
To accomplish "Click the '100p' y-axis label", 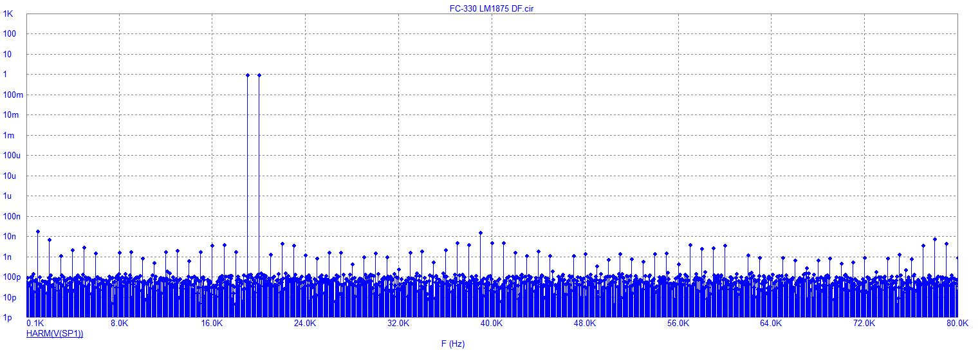I will (x=12, y=279).
